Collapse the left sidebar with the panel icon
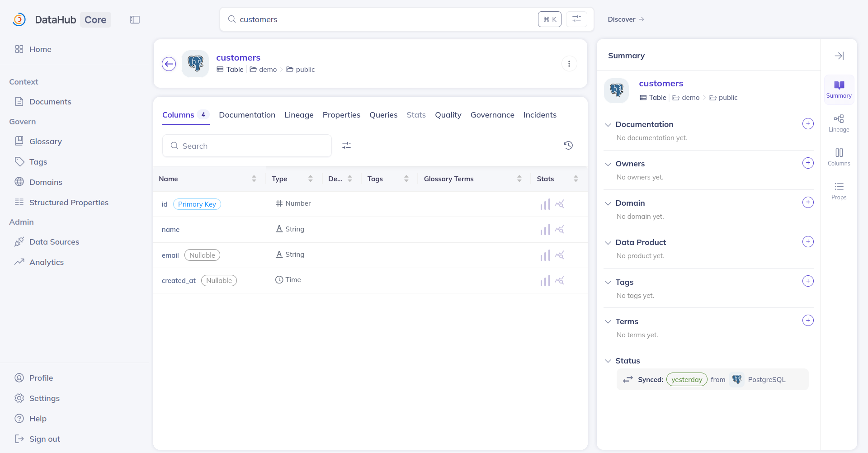The image size is (868, 453). [135, 19]
